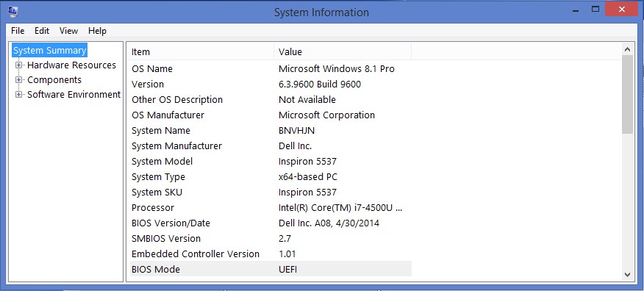Select the BIOS Mode row
The height and width of the screenshot is (291, 644).
click(271, 270)
